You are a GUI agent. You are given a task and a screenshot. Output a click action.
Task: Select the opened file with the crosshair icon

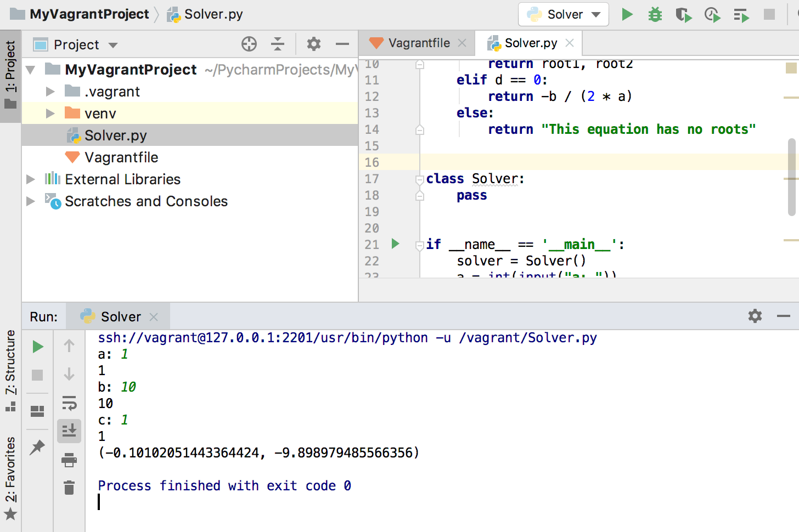[249, 44]
